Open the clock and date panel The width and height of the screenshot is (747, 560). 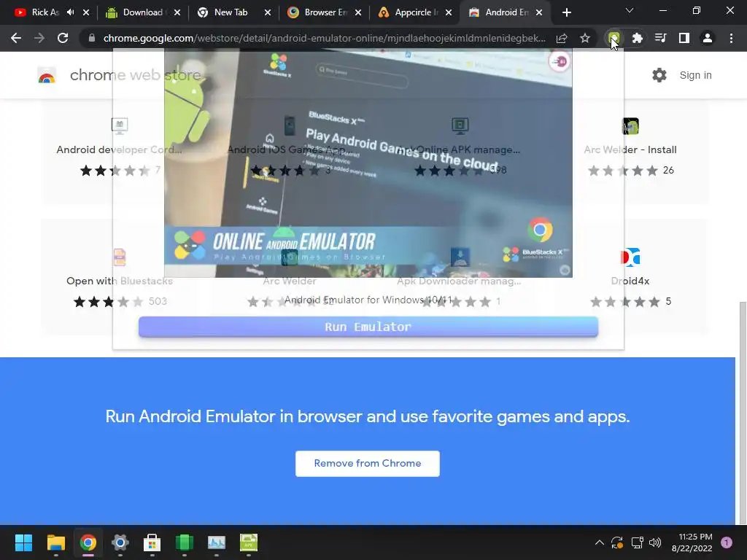692,542
